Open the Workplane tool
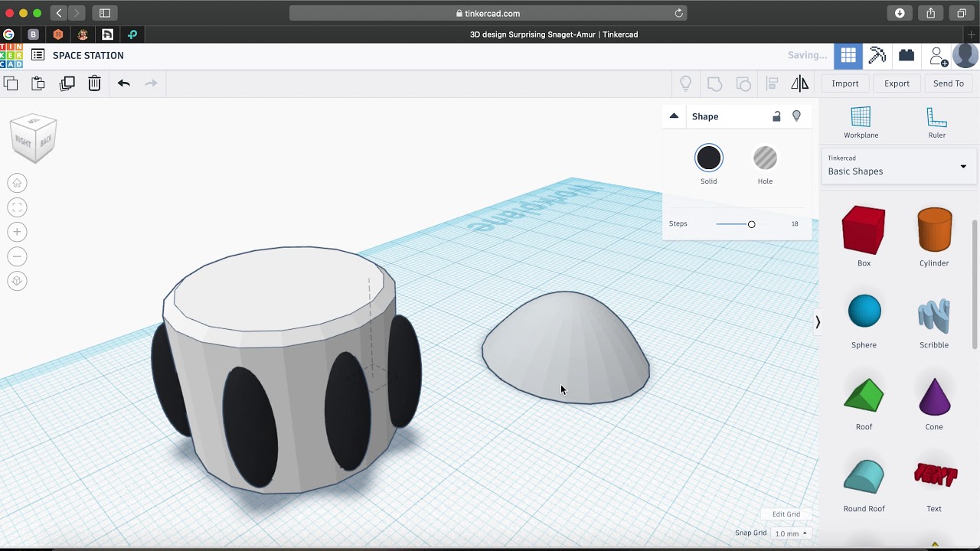This screenshot has width=980, height=551. tap(861, 122)
